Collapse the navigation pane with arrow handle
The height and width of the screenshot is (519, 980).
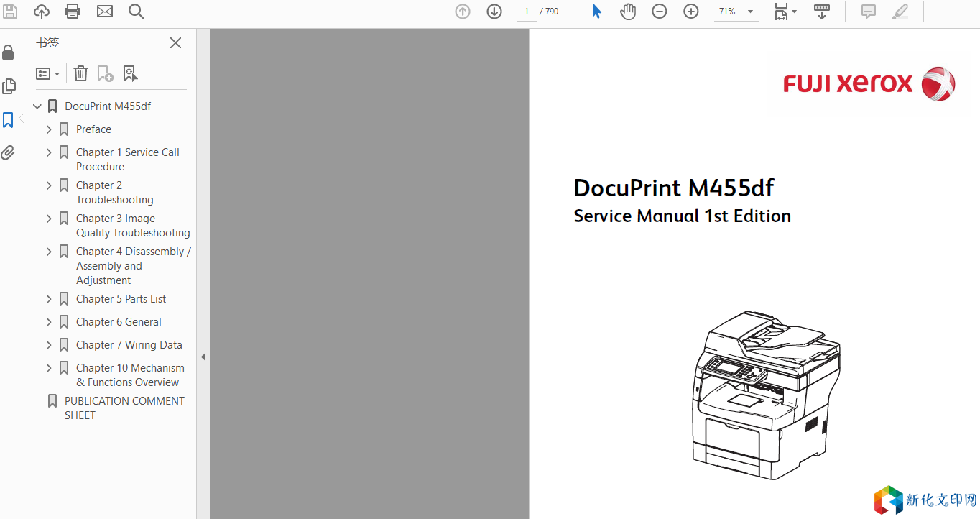(x=203, y=357)
